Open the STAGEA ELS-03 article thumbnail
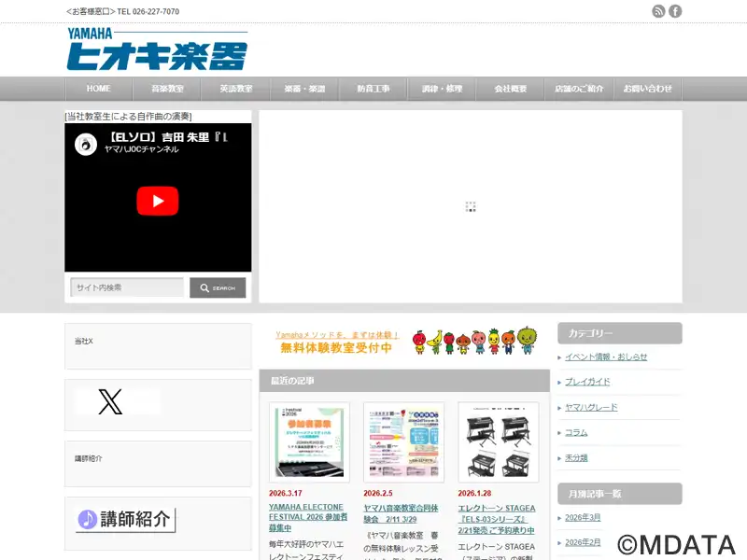This screenshot has width=747, height=560. pyautogui.click(x=499, y=442)
